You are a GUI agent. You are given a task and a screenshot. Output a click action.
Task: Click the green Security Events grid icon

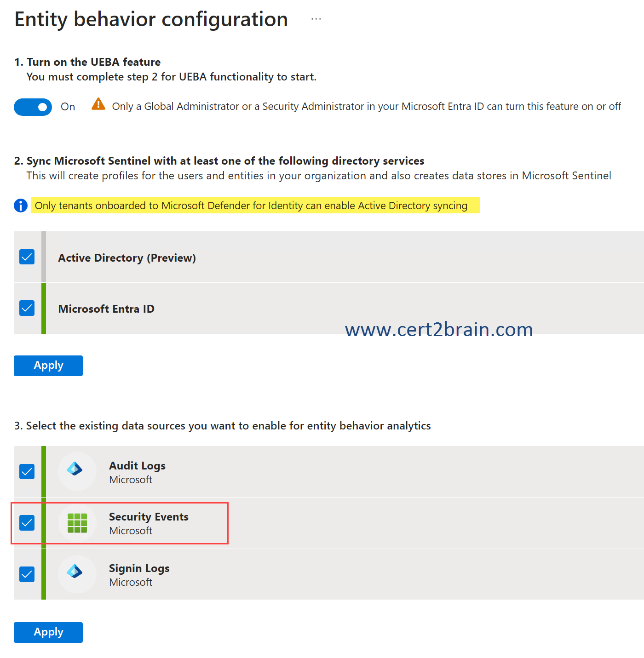click(x=76, y=523)
